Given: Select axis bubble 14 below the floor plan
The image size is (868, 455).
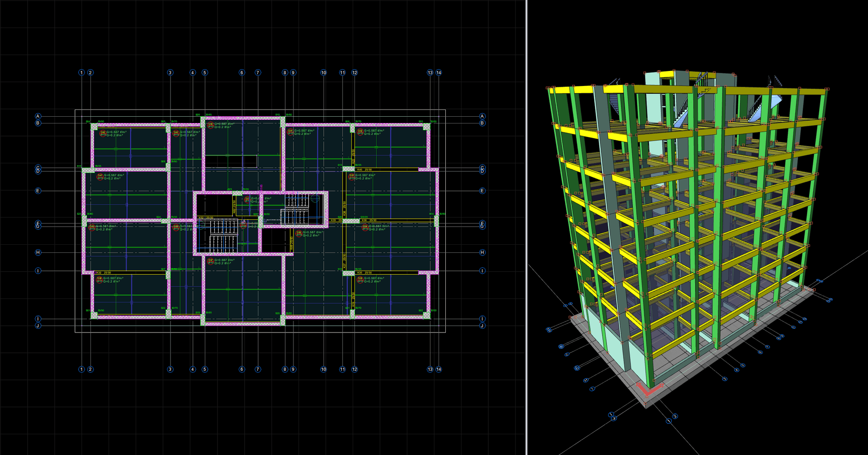Looking at the screenshot, I should pyautogui.click(x=439, y=369).
